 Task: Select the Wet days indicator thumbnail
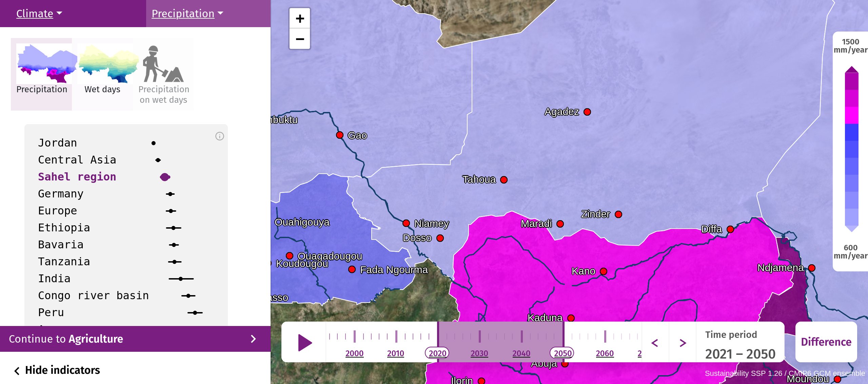pyautogui.click(x=102, y=74)
